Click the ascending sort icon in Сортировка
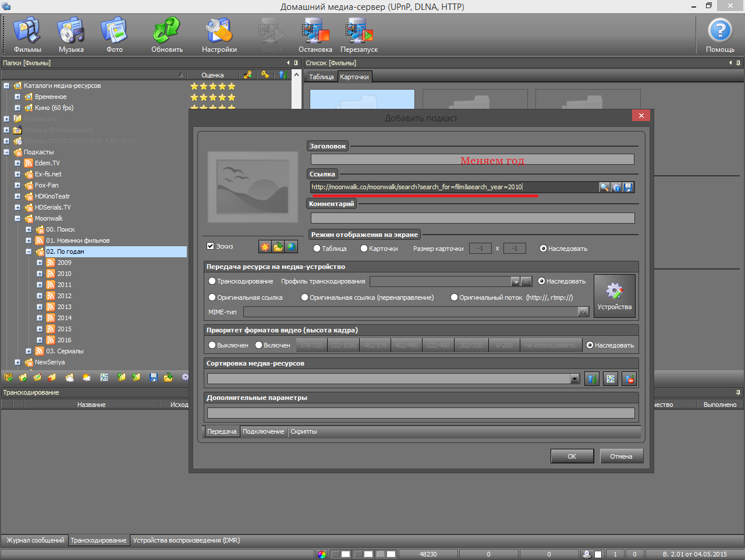745x560 pixels. tap(591, 379)
